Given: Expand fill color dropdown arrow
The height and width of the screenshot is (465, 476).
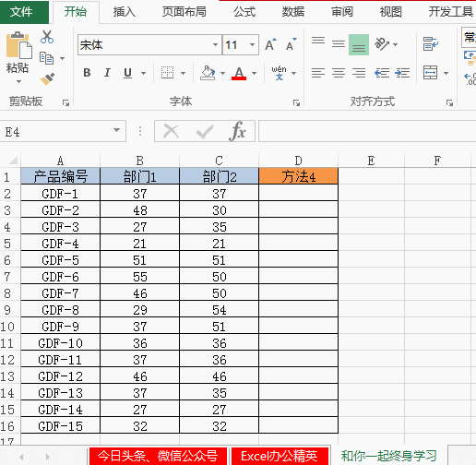Looking at the screenshot, I should 222,73.
